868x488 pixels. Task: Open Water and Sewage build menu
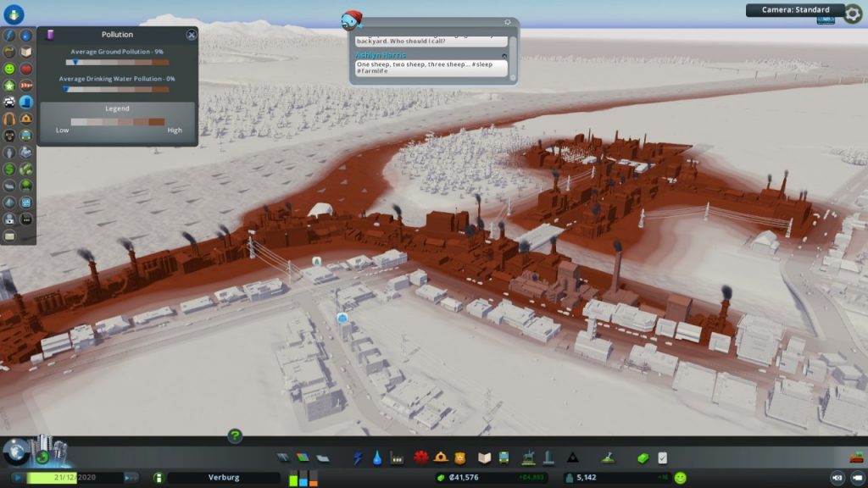coord(377,457)
